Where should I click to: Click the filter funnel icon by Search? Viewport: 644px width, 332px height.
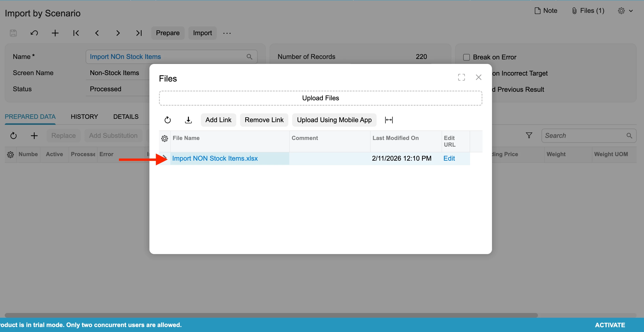point(529,135)
